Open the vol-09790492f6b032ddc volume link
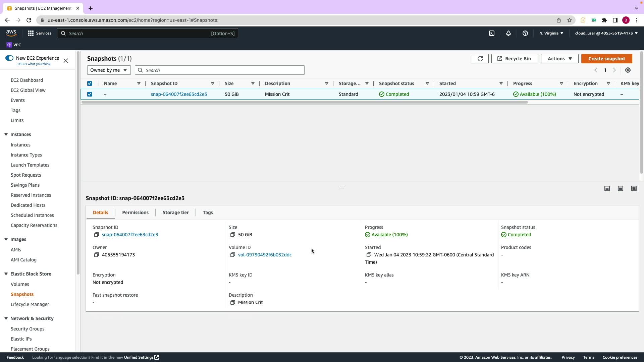This screenshot has height=362, width=644. (x=265, y=255)
